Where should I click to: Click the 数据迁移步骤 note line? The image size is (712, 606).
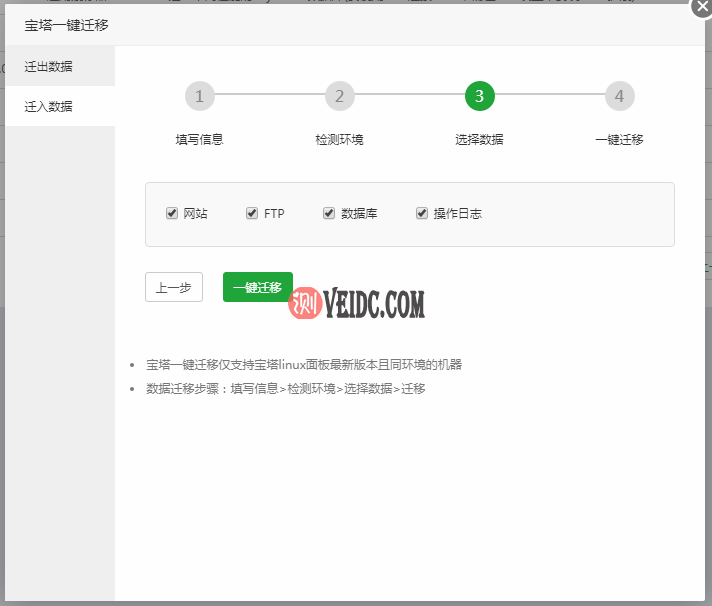pyautogui.click(x=286, y=389)
